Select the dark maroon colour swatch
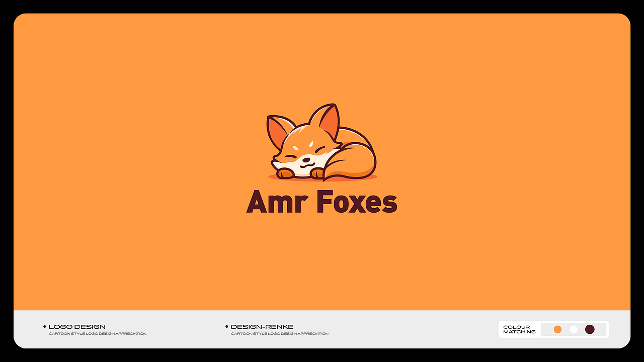This screenshot has height=362, width=644. [x=590, y=329]
